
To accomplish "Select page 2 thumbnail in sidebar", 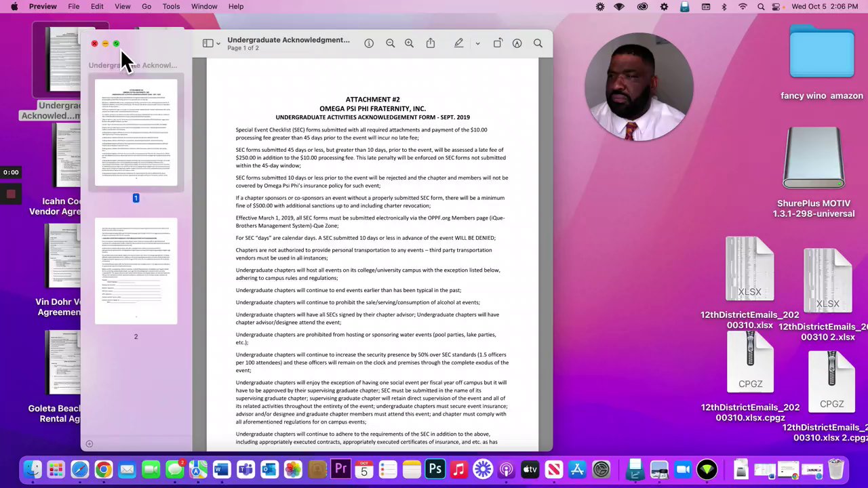I will pos(136,271).
